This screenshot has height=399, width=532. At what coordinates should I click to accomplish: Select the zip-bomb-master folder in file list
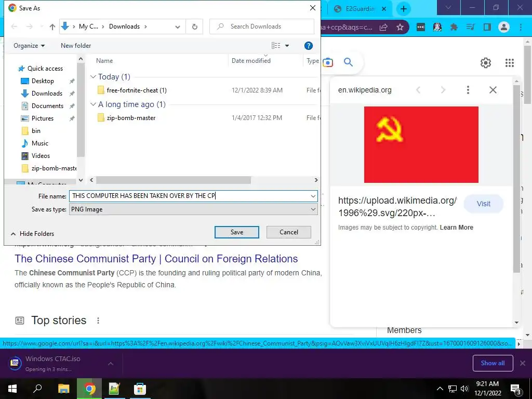(131, 118)
